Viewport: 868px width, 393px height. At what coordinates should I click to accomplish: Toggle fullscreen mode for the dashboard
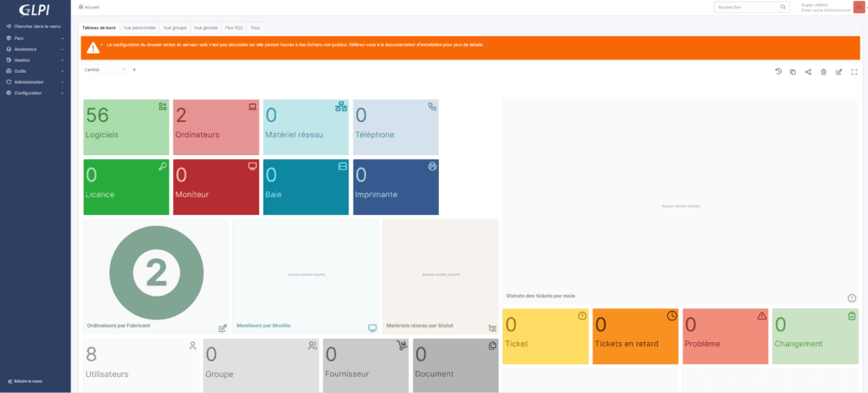854,72
